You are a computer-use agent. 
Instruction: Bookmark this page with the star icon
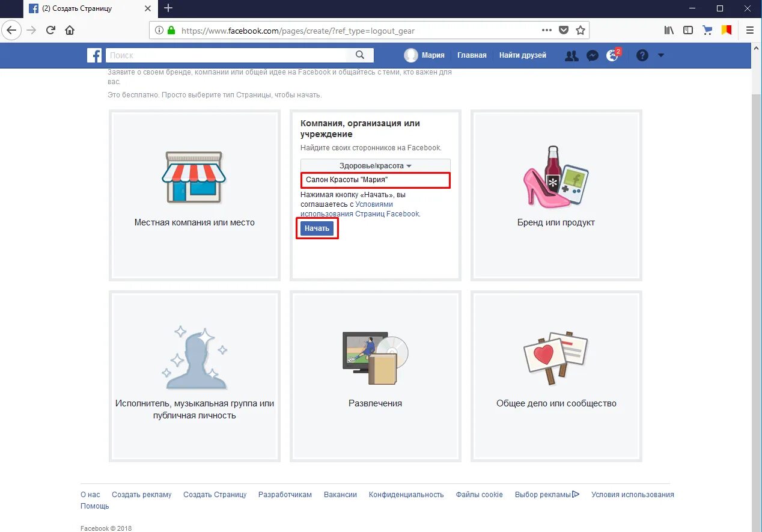click(x=580, y=30)
